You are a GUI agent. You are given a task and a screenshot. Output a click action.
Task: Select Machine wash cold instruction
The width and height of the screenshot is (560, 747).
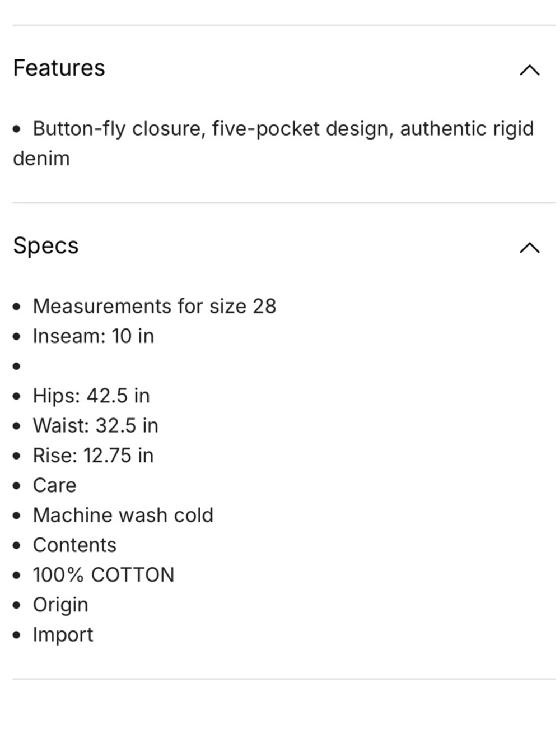(x=123, y=515)
